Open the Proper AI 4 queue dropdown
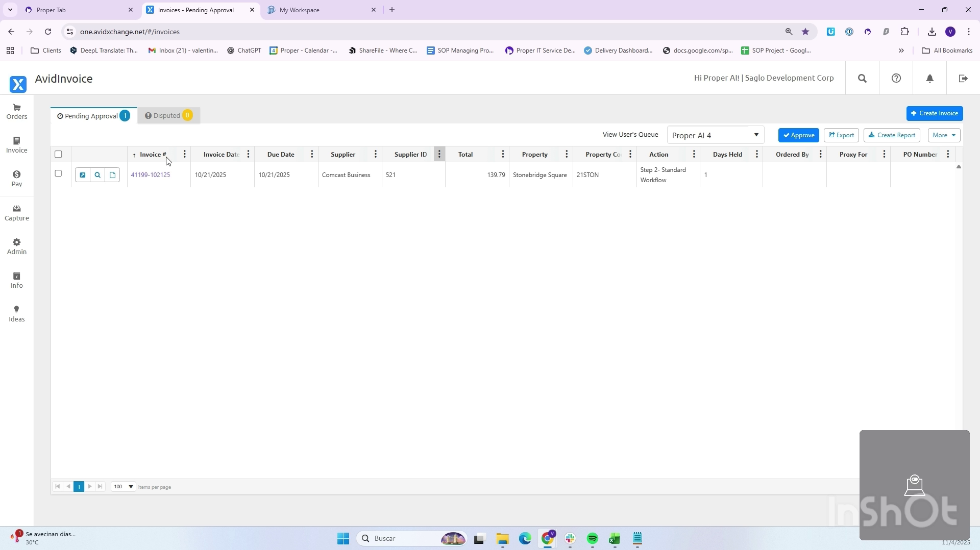This screenshot has width=980, height=550. click(x=715, y=135)
